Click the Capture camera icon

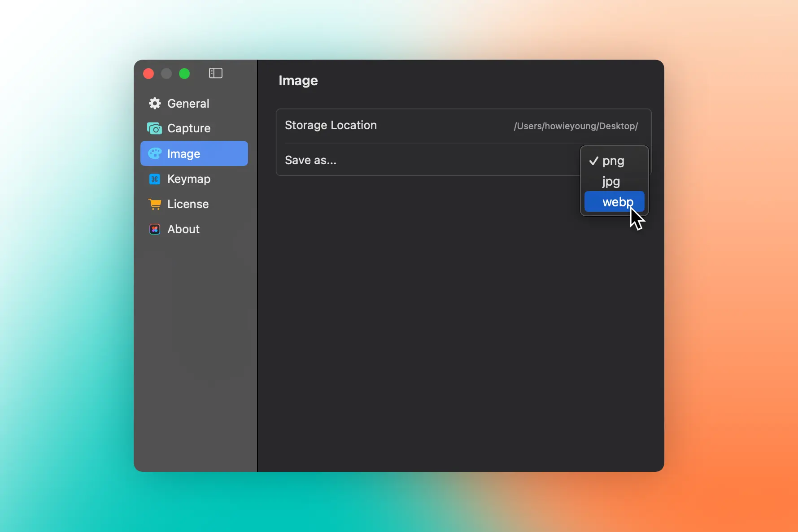(155, 129)
